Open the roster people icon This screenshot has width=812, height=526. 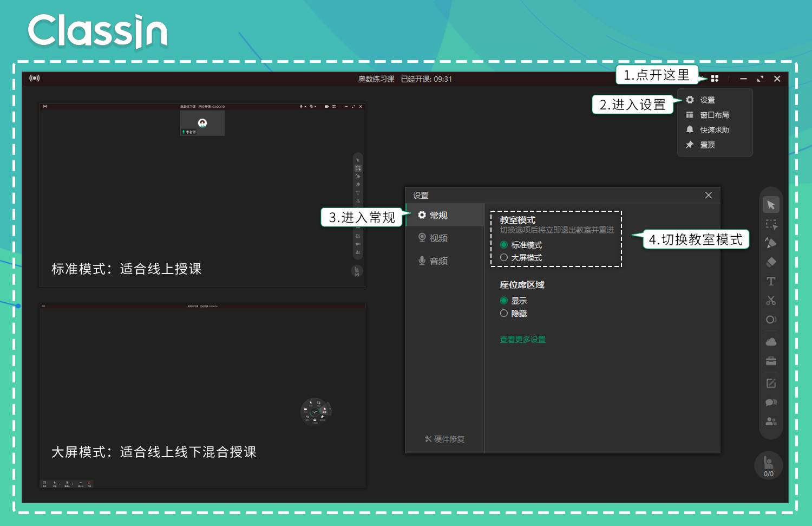771,421
